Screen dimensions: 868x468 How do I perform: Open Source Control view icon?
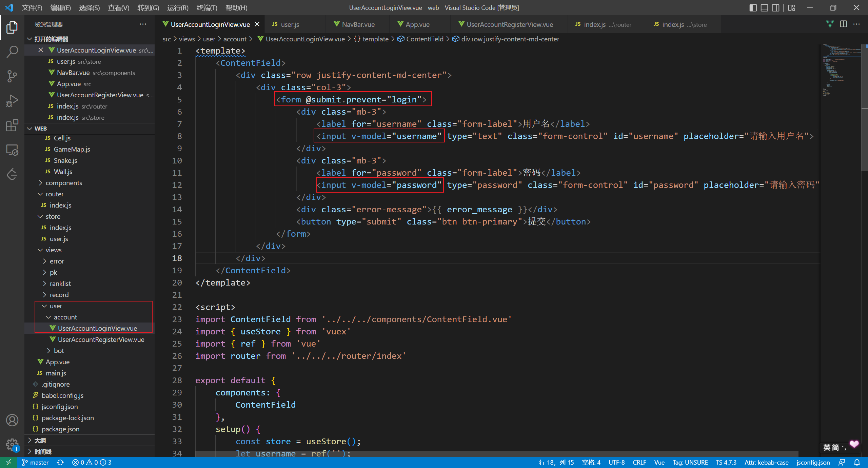(x=12, y=76)
